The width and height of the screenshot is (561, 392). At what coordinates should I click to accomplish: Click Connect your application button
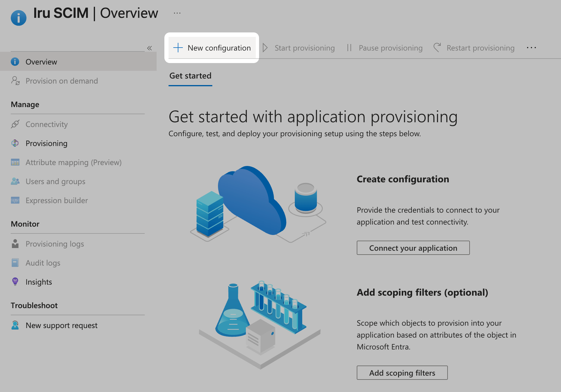click(x=413, y=248)
